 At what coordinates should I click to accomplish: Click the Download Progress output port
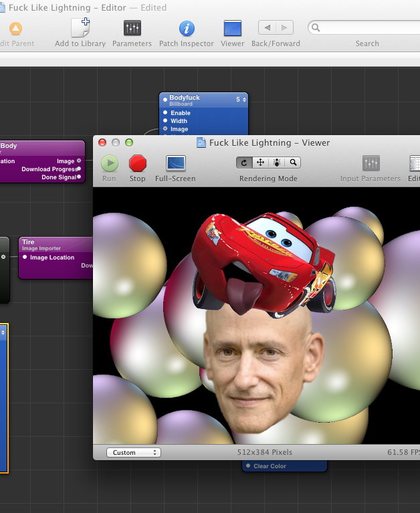[79, 169]
